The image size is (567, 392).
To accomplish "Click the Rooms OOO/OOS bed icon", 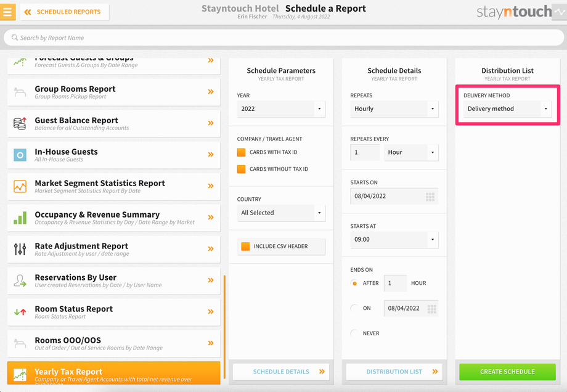I will click(20, 343).
